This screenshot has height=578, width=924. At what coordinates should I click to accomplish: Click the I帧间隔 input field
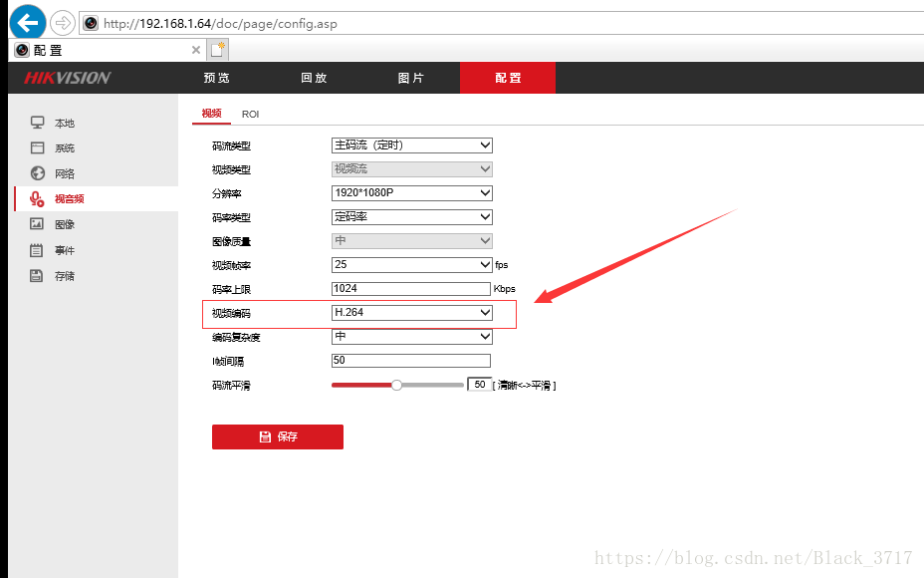point(411,361)
